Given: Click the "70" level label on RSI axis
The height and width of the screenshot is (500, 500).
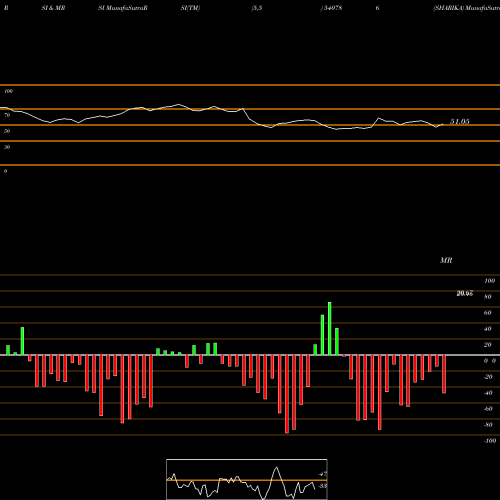Looking at the screenshot, I should pyautogui.click(x=7, y=115).
